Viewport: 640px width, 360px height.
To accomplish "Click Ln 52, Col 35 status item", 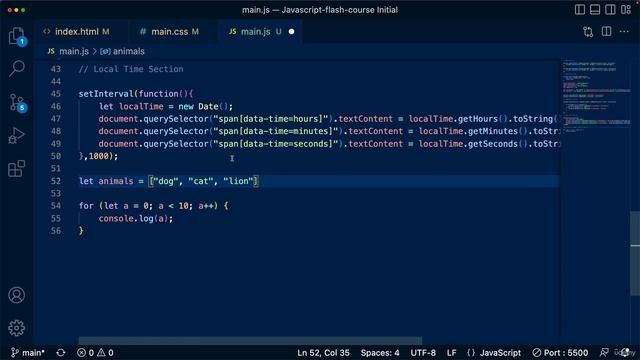I will point(323,353).
